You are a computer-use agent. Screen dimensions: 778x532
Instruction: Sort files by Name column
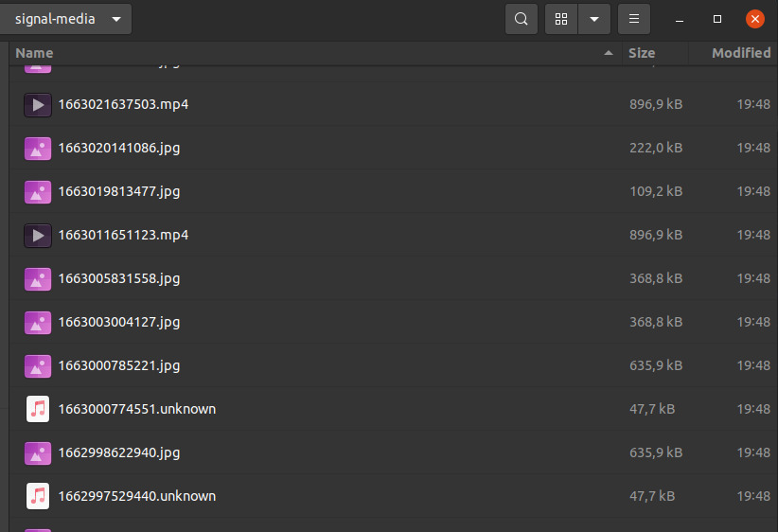tap(34, 53)
